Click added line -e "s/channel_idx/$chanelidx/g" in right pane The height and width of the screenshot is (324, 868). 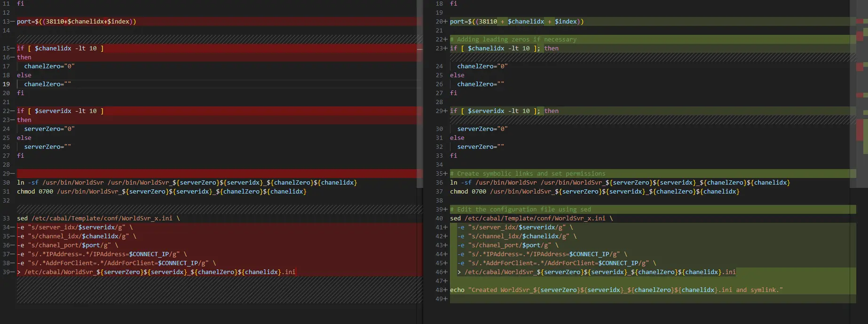coord(517,236)
